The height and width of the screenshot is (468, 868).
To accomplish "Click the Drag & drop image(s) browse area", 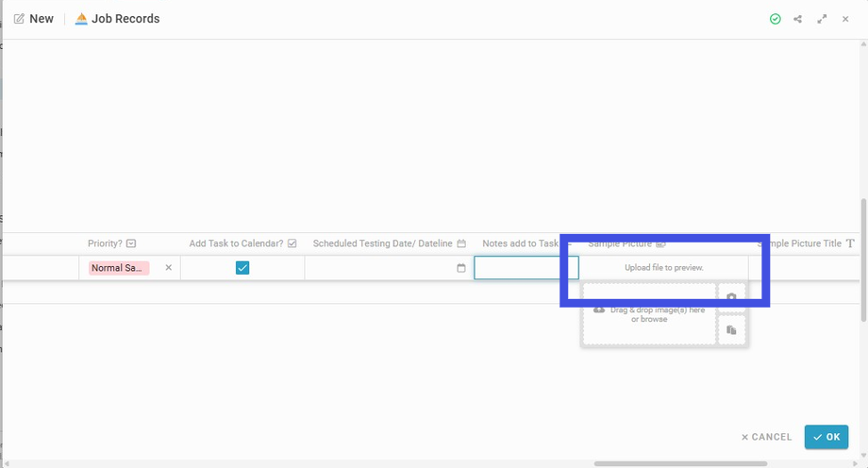I will [649, 314].
